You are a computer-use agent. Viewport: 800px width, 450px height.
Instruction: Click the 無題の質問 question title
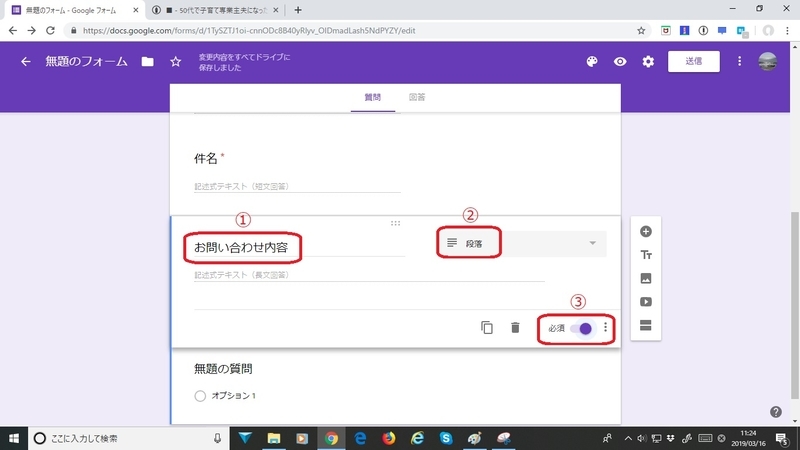[x=223, y=369]
